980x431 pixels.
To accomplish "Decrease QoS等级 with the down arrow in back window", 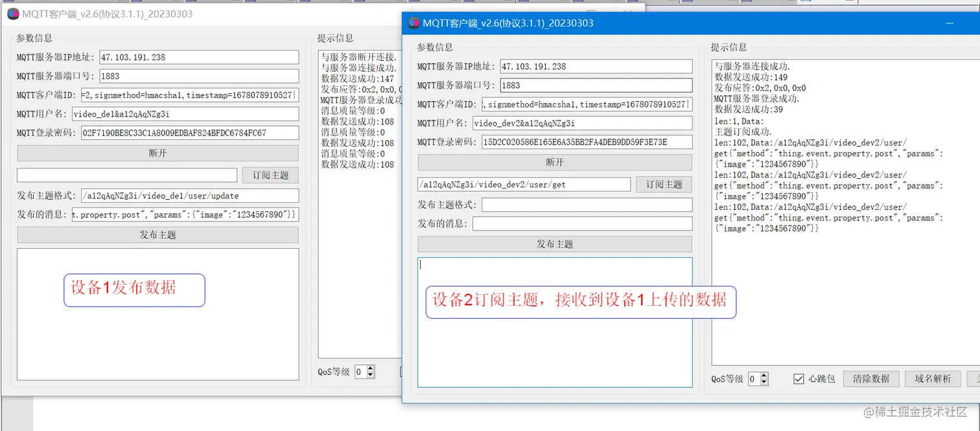I will tap(370, 375).
